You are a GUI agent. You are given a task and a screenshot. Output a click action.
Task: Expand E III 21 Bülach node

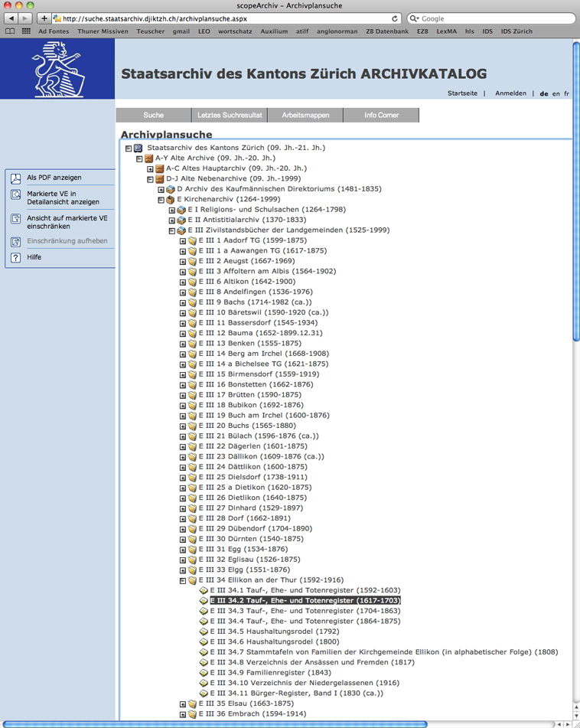tap(183, 436)
